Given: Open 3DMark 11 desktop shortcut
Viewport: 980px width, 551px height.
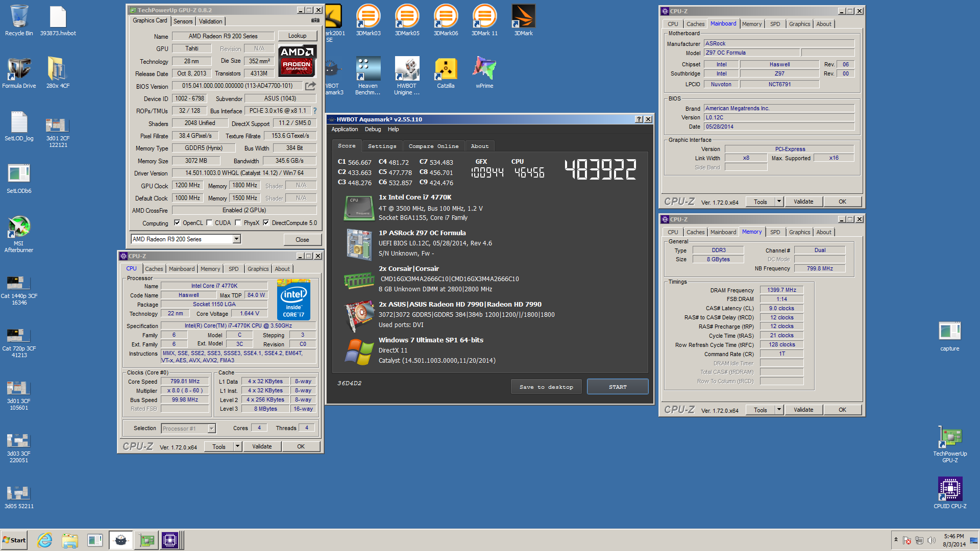Looking at the screenshot, I should click(484, 20).
